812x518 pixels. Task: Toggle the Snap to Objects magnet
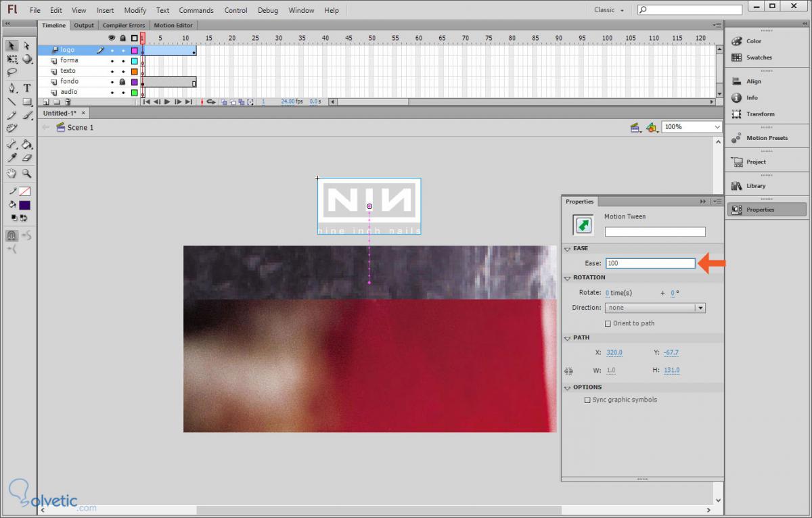coord(12,235)
